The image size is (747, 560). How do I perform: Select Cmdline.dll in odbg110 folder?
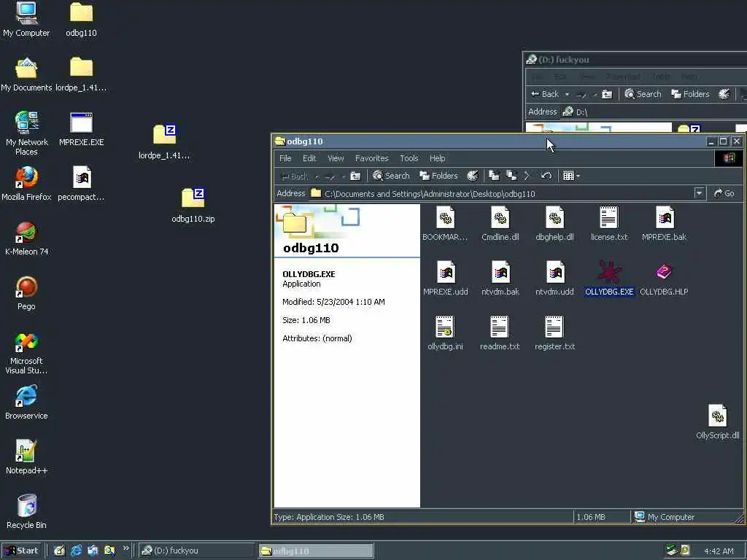(500, 224)
